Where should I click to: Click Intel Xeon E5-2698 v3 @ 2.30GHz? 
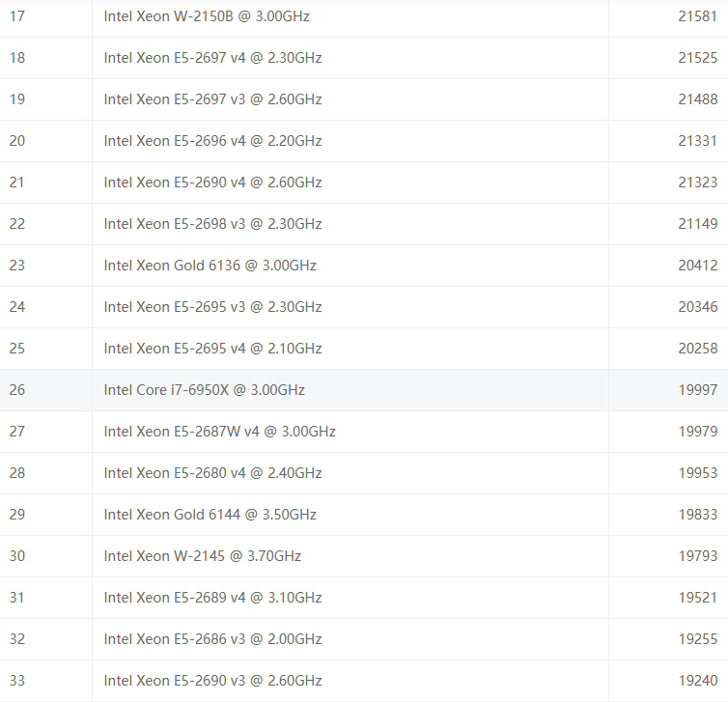pyautogui.click(x=212, y=224)
